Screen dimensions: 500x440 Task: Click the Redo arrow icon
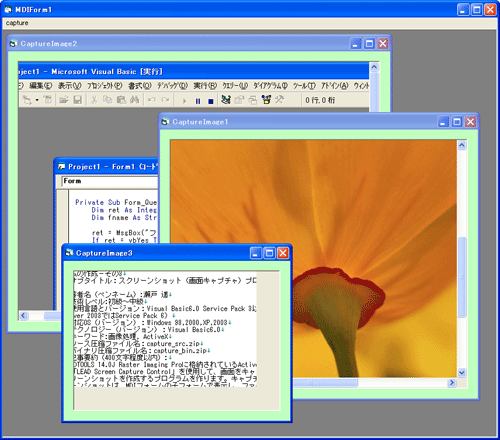(165, 100)
